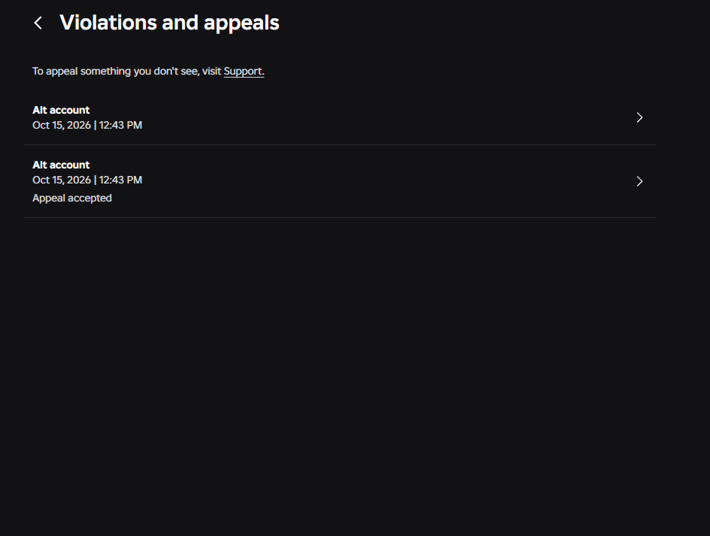Select the first Alt account title
This screenshot has width=710, height=536.
point(61,110)
